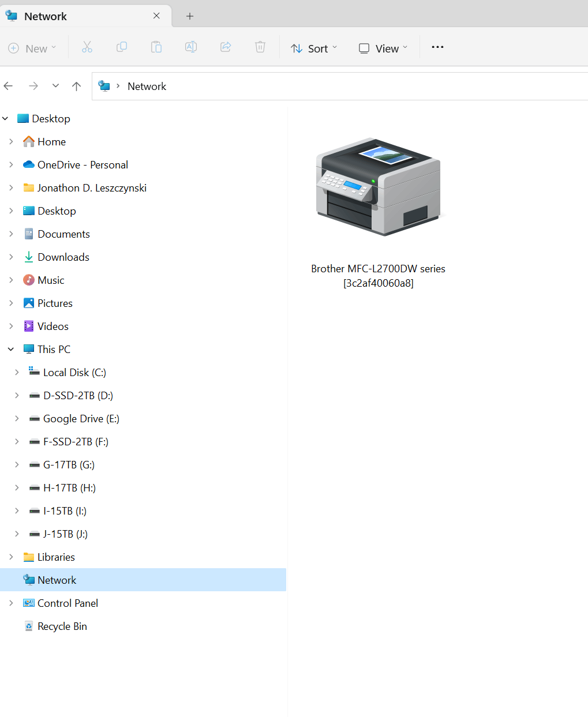Expand the Libraries tree node
Viewport: 588px width, 717px height.
point(11,557)
